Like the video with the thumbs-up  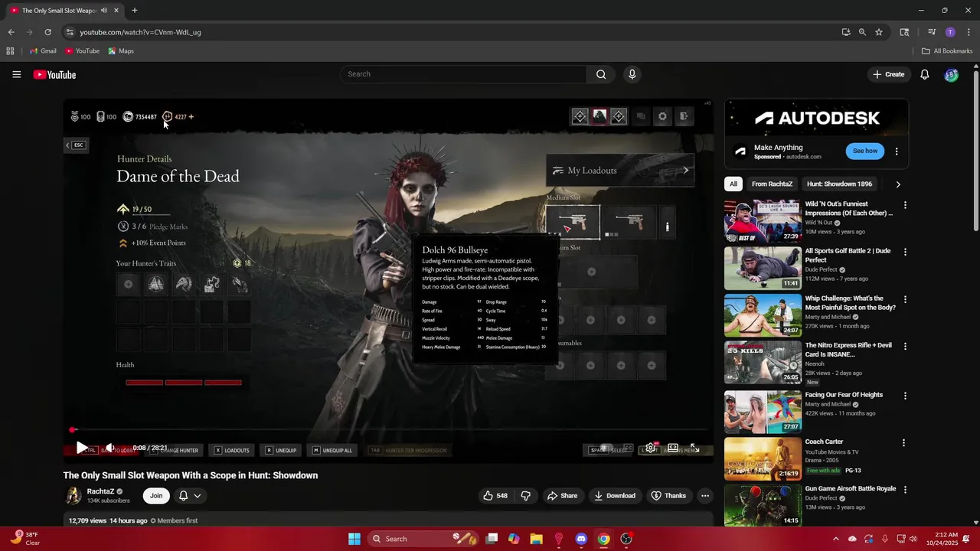click(x=495, y=496)
